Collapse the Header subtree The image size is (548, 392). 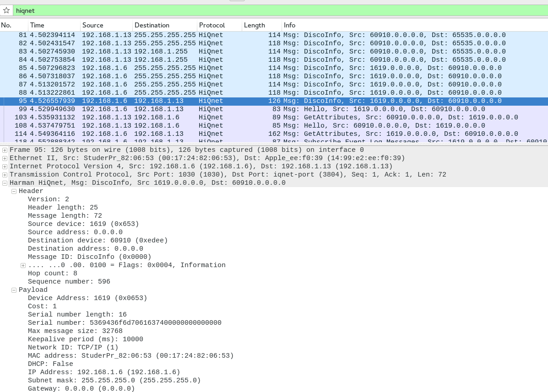point(14,191)
